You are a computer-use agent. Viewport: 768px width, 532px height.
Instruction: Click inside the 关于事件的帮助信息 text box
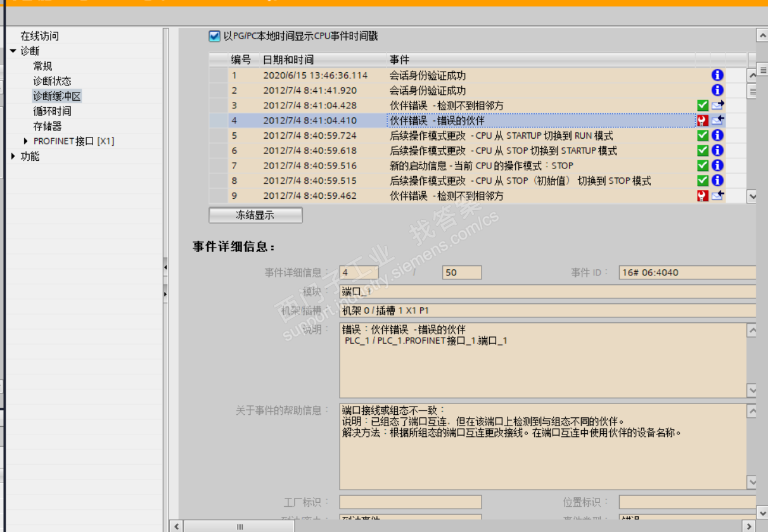click(x=542, y=446)
